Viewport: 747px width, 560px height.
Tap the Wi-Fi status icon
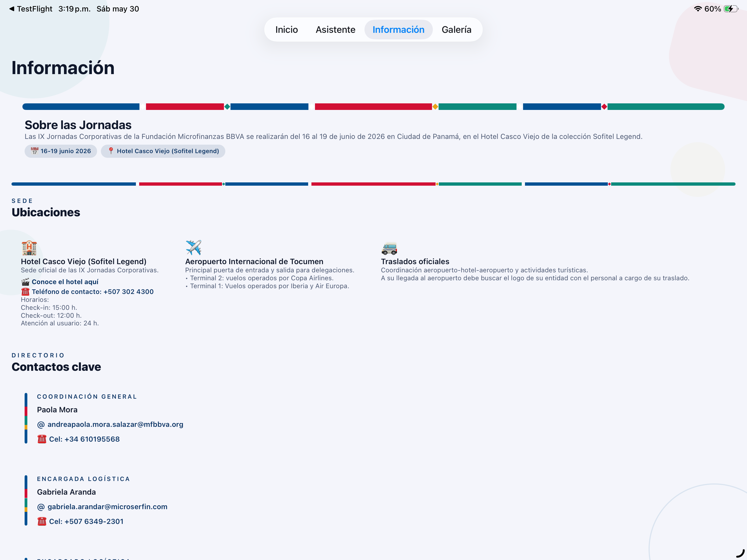tap(698, 9)
